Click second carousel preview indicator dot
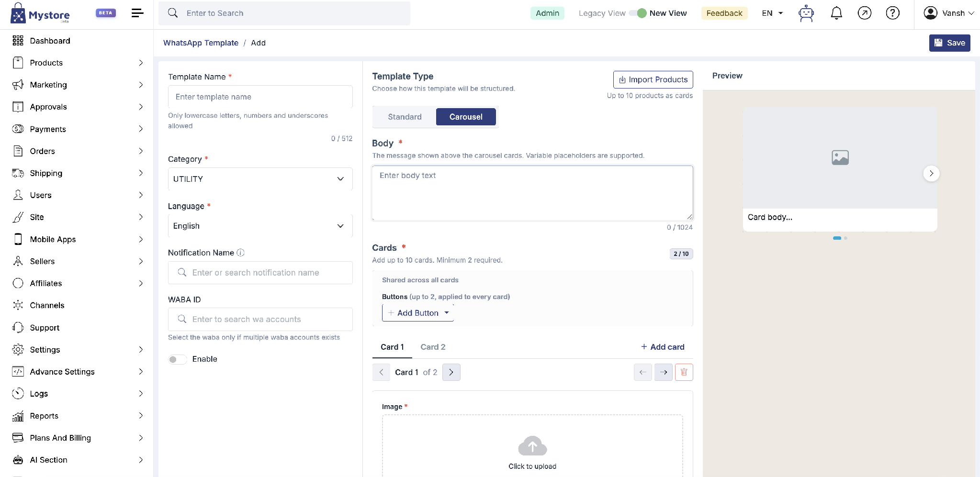 845,238
